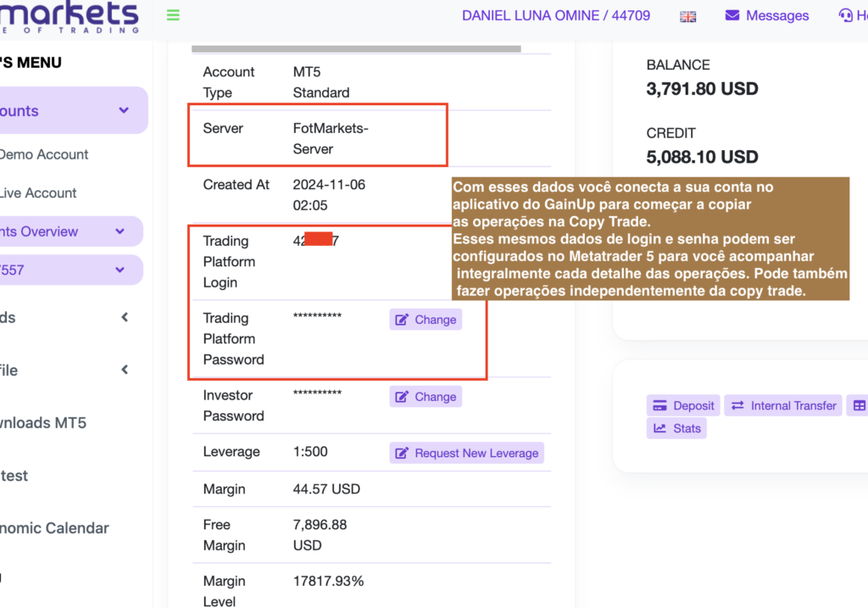Select the margin level value 17817.93%
The image size is (868, 608).
point(328,581)
